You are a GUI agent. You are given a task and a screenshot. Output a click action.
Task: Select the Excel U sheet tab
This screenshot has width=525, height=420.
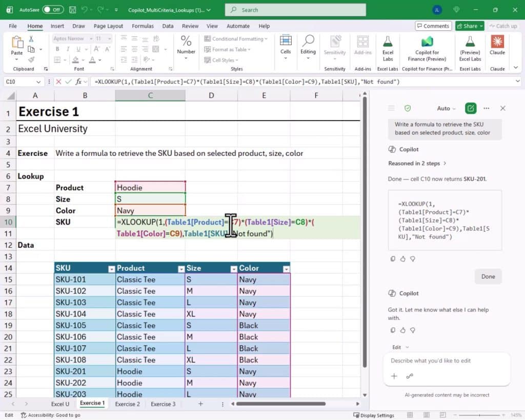tap(60, 404)
